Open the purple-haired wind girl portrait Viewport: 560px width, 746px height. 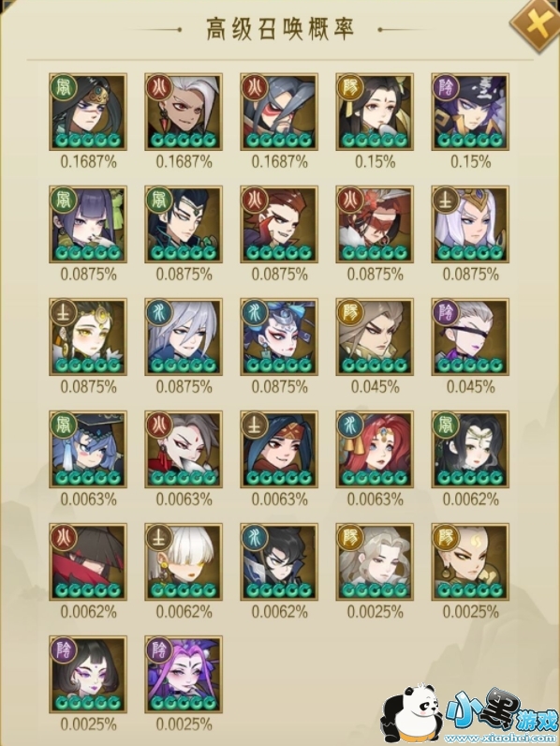click(88, 224)
